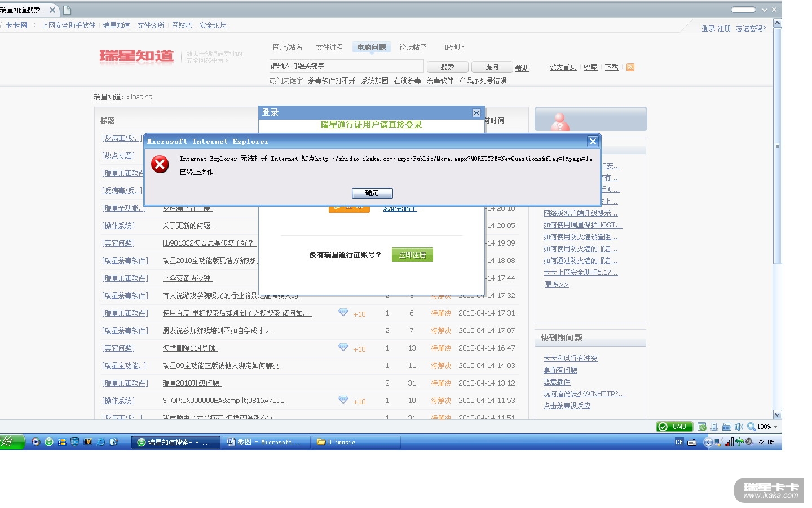Click the 提问 ask question button

click(492, 67)
